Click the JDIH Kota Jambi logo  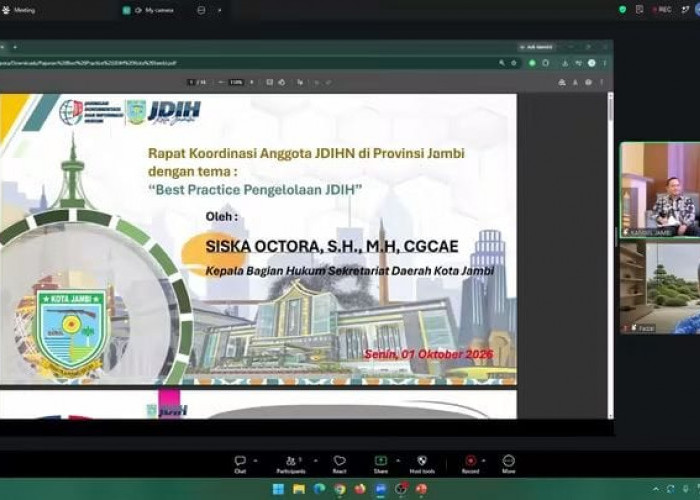174,112
